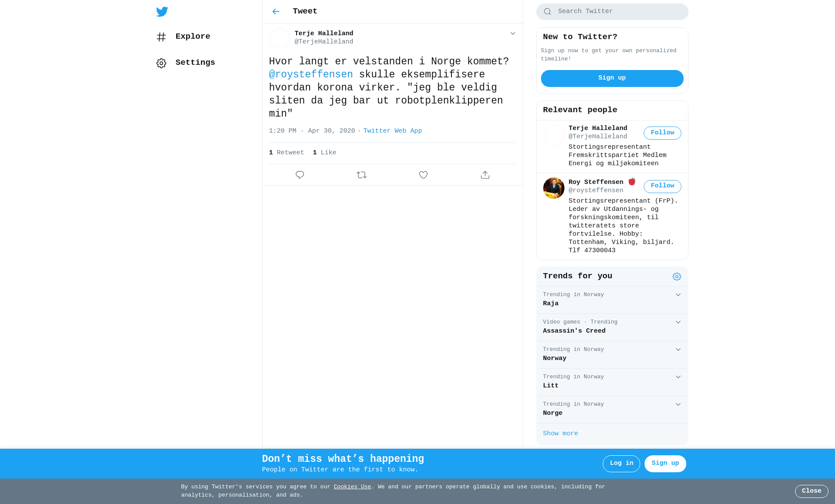Image resolution: width=835 pixels, height=504 pixels.
Task: Open trends settings gear icon
Action: click(x=677, y=277)
